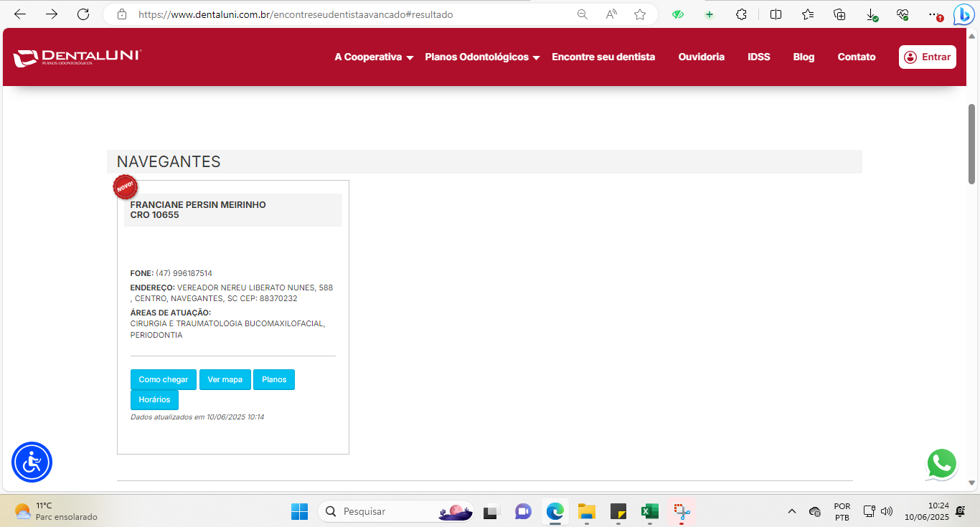Image resolution: width=980 pixels, height=527 pixels.
Task: Open File Explorer from the taskbar
Action: 587,512
